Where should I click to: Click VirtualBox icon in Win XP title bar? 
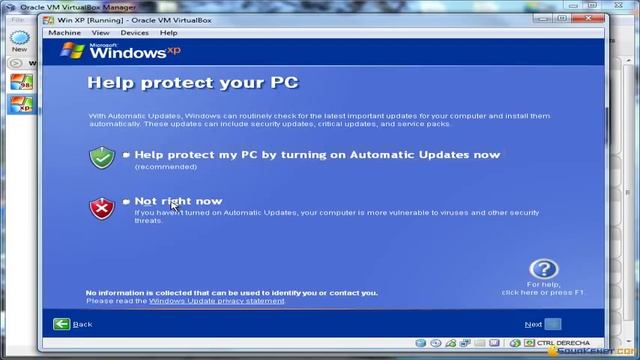pyautogui.click(x=48, y=20)
